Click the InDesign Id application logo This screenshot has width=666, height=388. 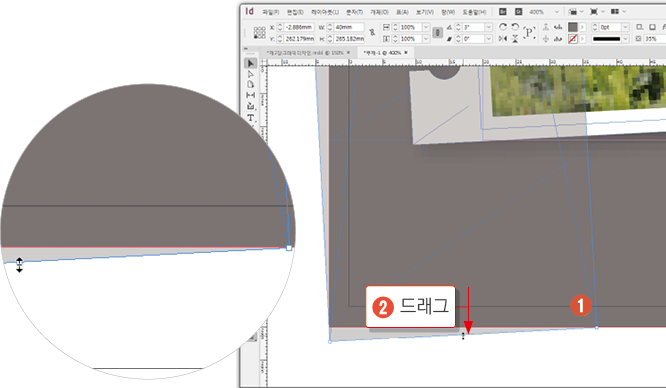(x=250, y=11)
